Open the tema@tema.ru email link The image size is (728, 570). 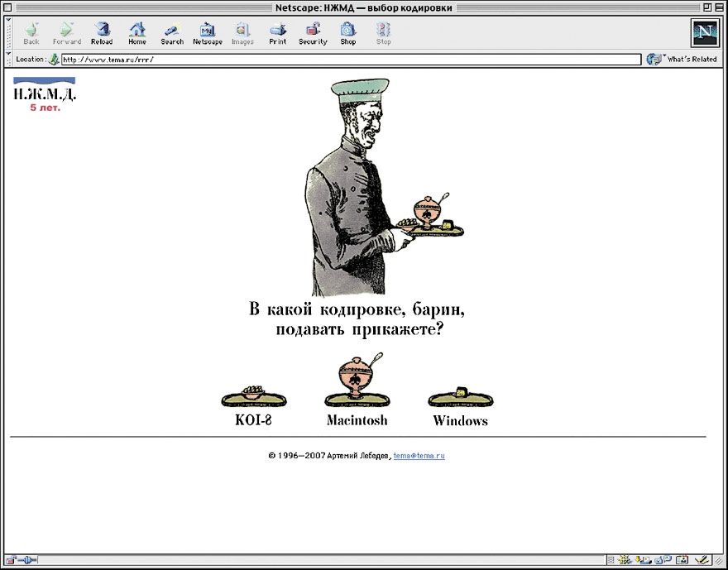[x=419, y=456]
